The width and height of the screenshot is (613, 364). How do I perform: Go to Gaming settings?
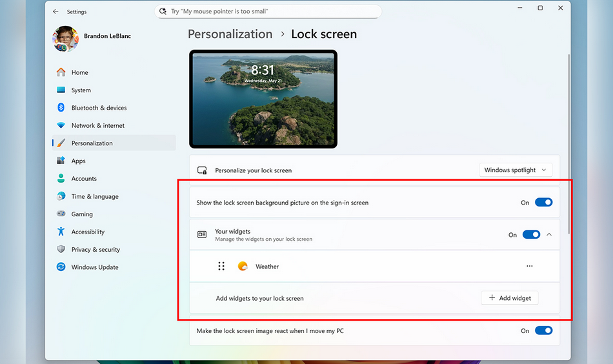click(114, 214)
